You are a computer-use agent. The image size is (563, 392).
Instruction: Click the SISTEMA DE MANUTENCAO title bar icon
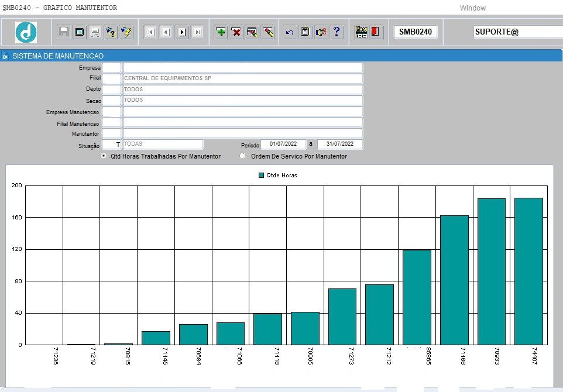click(5, 56)
